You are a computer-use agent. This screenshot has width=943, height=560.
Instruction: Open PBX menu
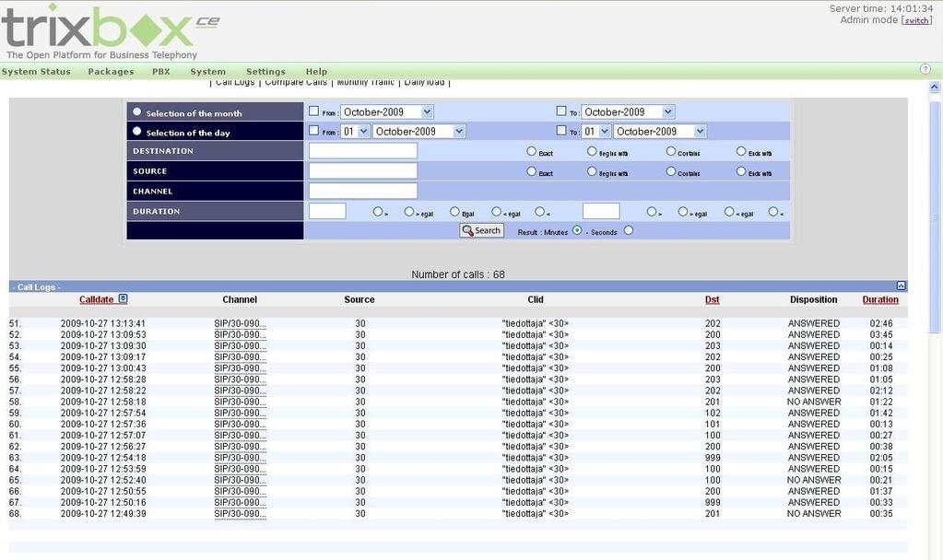(161, 72)
